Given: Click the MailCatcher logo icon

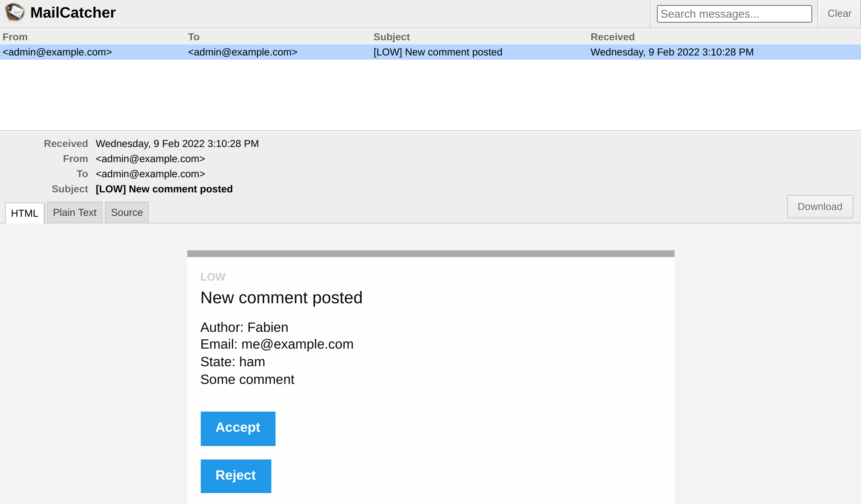Looking at the screenshot, I should coord(15,12).
